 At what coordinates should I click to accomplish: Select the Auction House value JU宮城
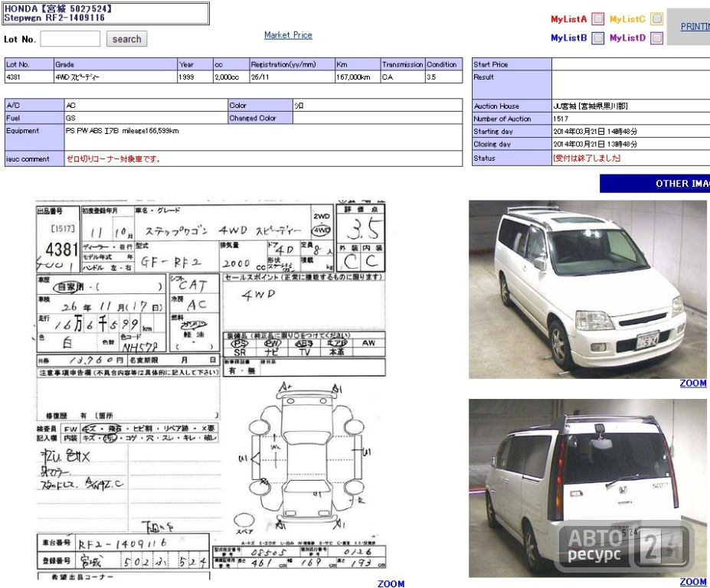[590, 106]
